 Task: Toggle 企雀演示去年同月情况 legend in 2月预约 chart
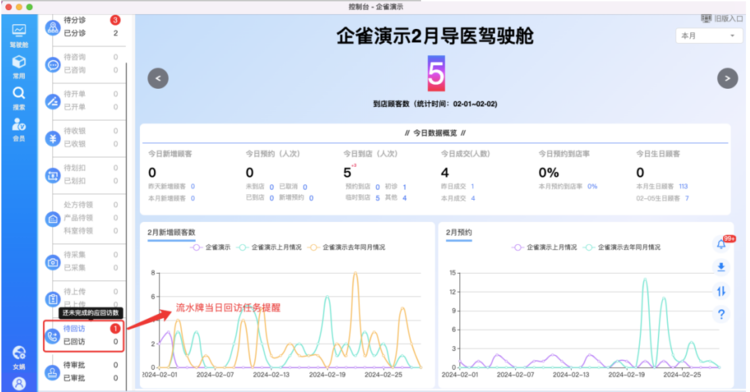[622, 247]
